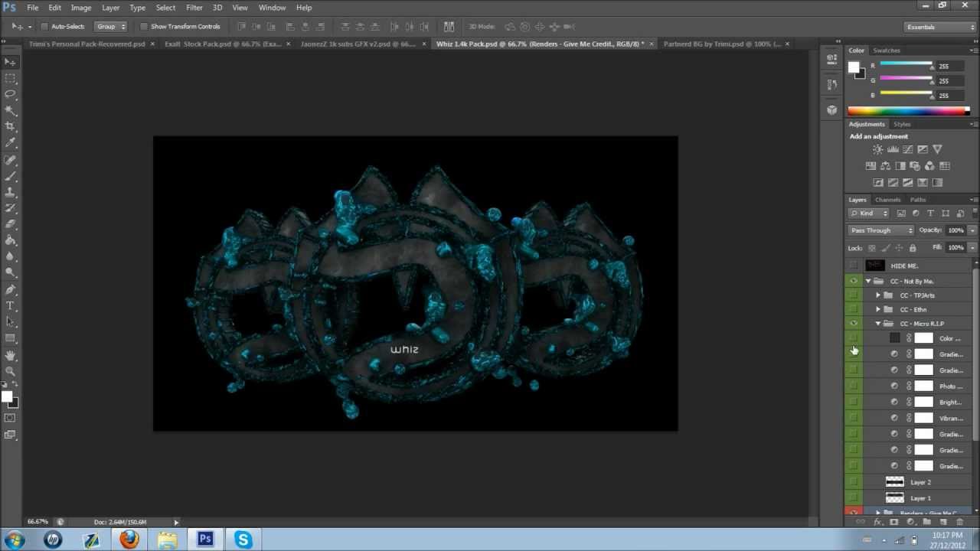Add a Levels adjustment
The width and height of the screenshot is (980, 551).
(893, 149)
